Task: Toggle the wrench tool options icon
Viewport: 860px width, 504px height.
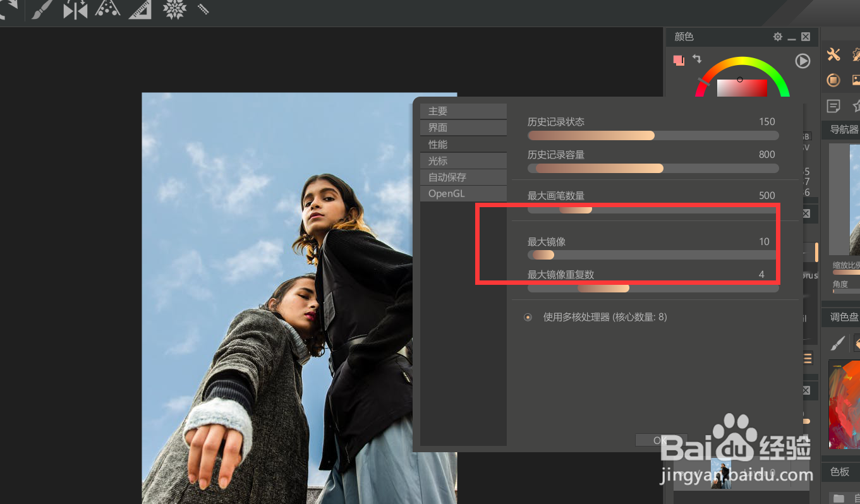Action: [833, 55]
